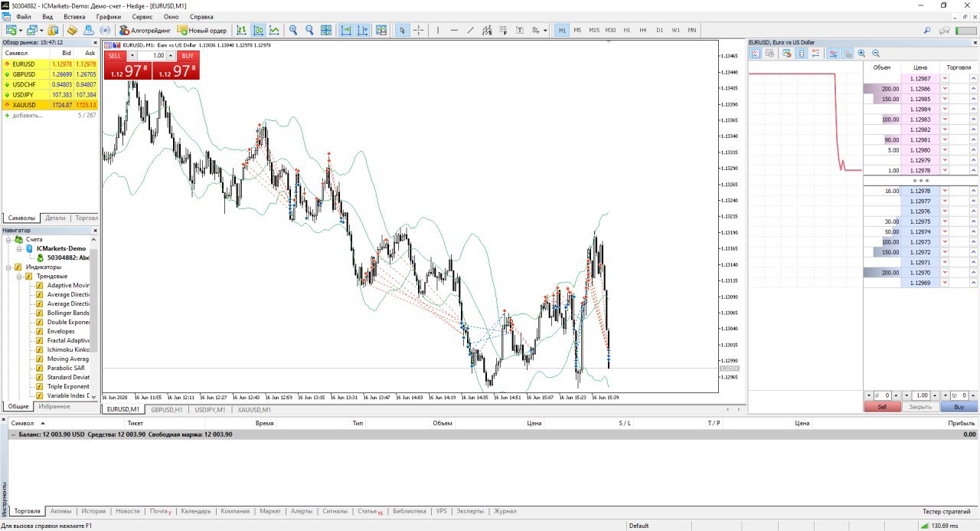Open the Графики menu
Screen dimensions: 980x531
[x=109, y=16]
